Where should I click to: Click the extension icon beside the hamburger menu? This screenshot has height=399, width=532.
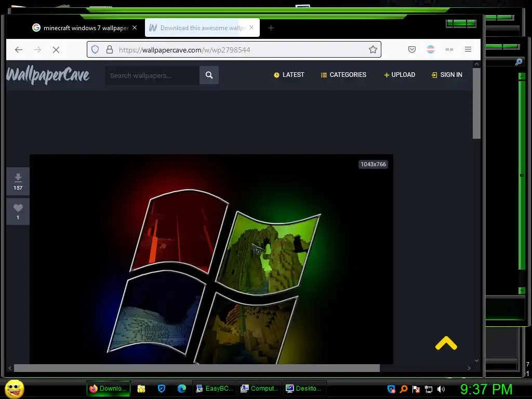tap(449, 49)
